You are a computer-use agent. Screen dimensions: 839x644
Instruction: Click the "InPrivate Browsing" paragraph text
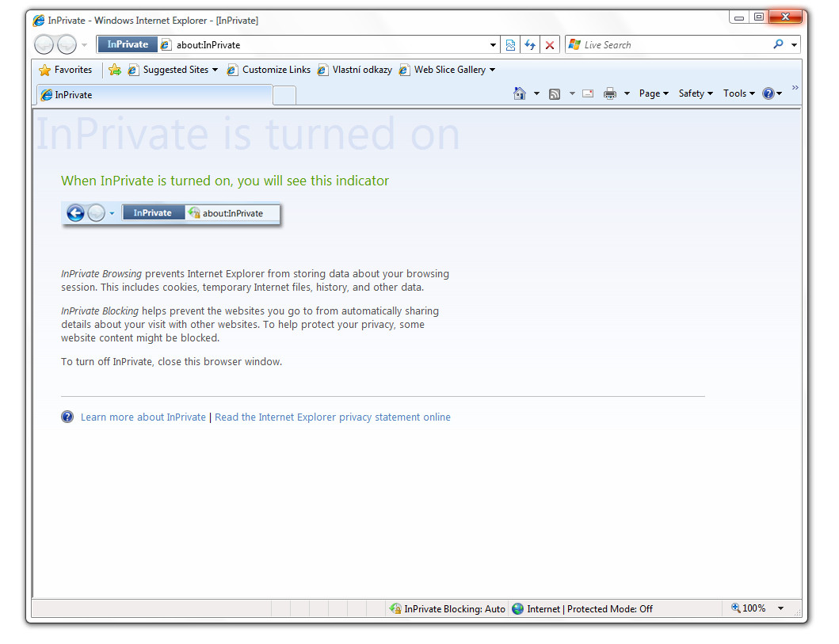tap(254, 280)
